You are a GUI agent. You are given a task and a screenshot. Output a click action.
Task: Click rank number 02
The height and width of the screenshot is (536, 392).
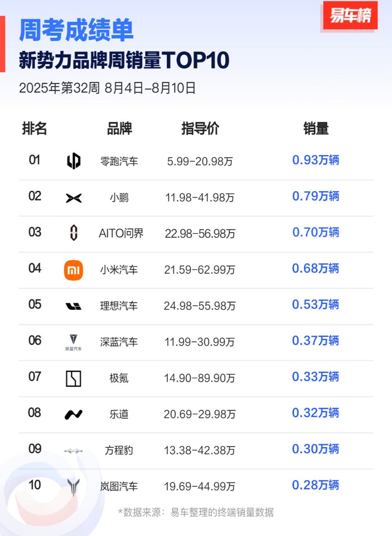pyautogui.click(x=34, y=196)
